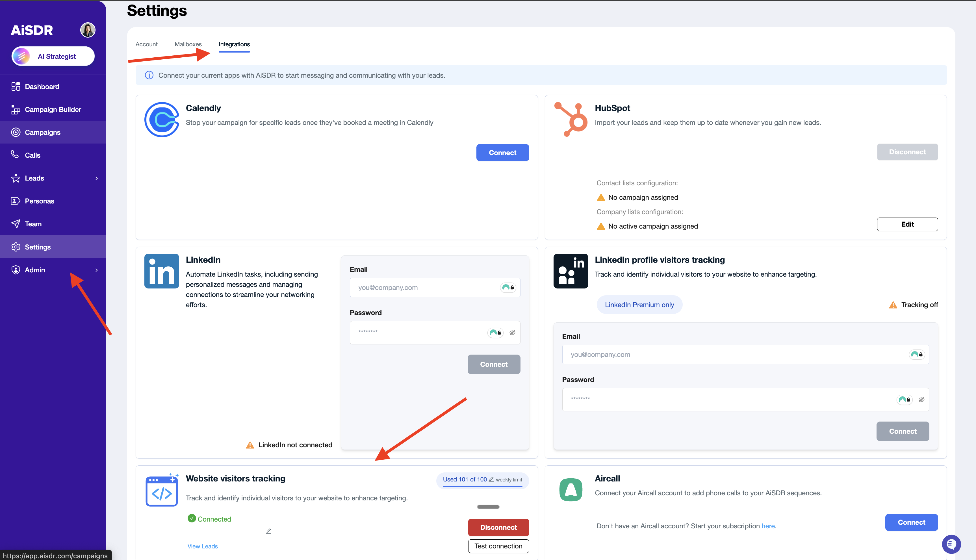Click the pencil icon next to weekly limit
Screen dimensions: 976x560
tap(491, 479)
